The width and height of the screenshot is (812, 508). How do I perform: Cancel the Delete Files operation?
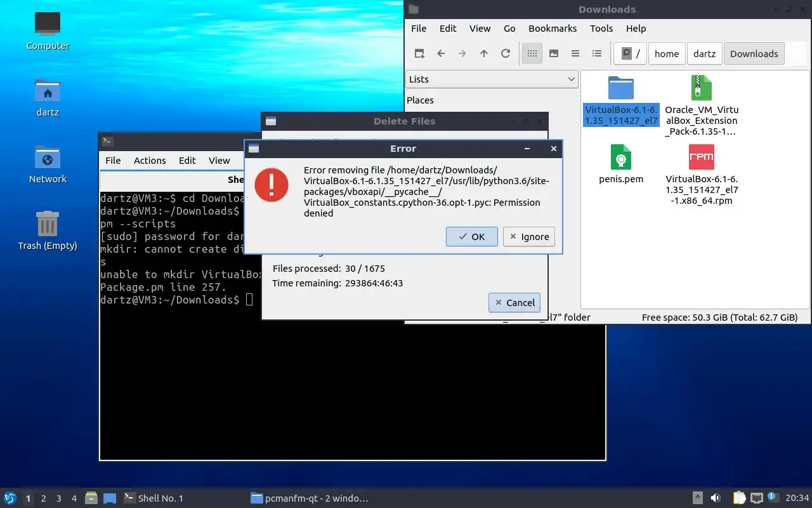pyautogui.click(x=514, y=302)
